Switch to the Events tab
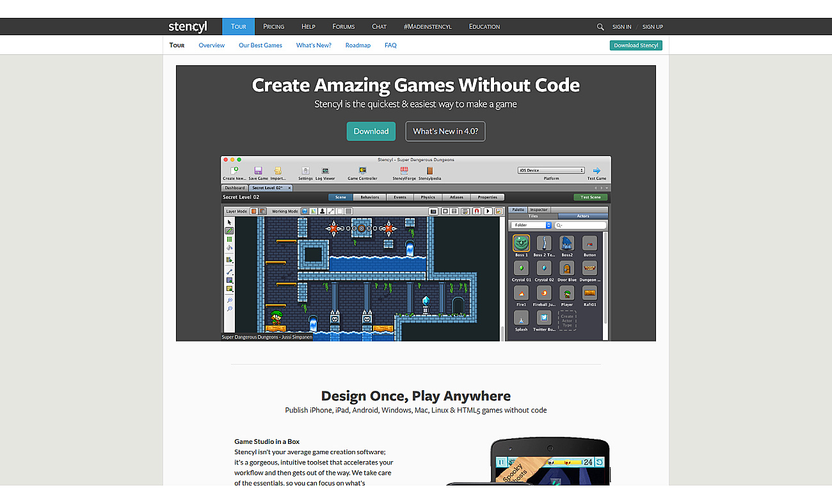The image size is (832, 504). pyautogui.click(x=400, y=197)
